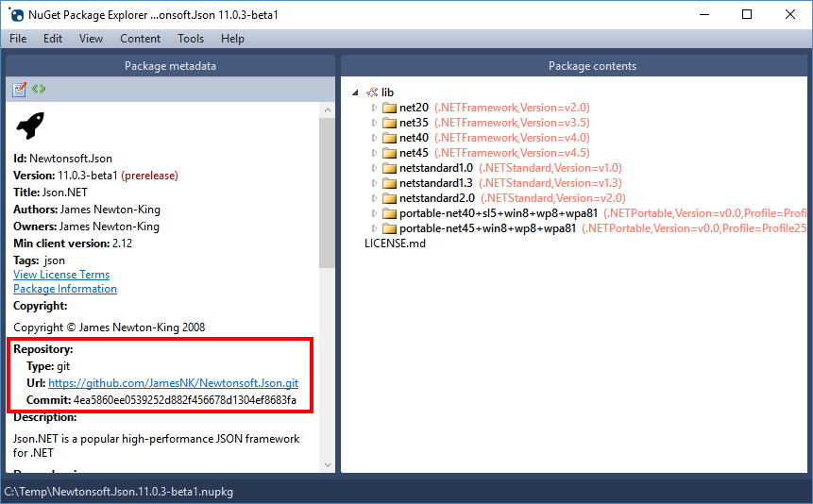Viewport: 813px width, 504px height.
Task: Click metadata scrollbar up arrow
Action: click(327, 109)
